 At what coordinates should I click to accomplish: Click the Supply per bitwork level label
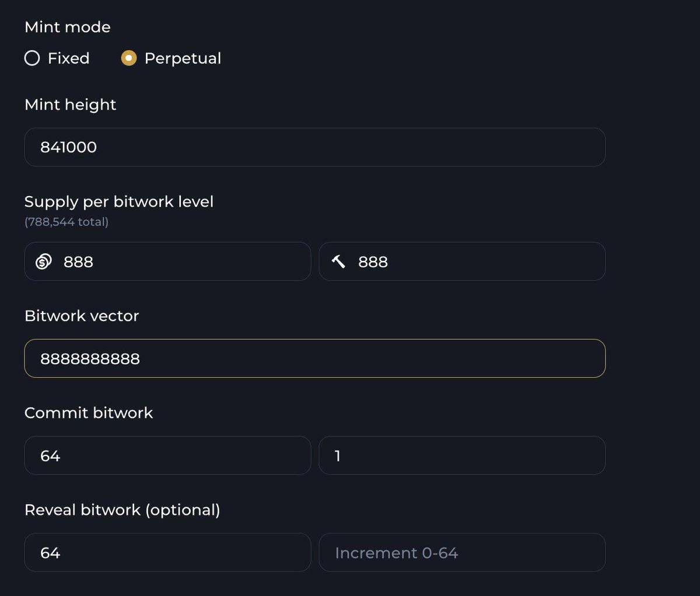point(119,201)
